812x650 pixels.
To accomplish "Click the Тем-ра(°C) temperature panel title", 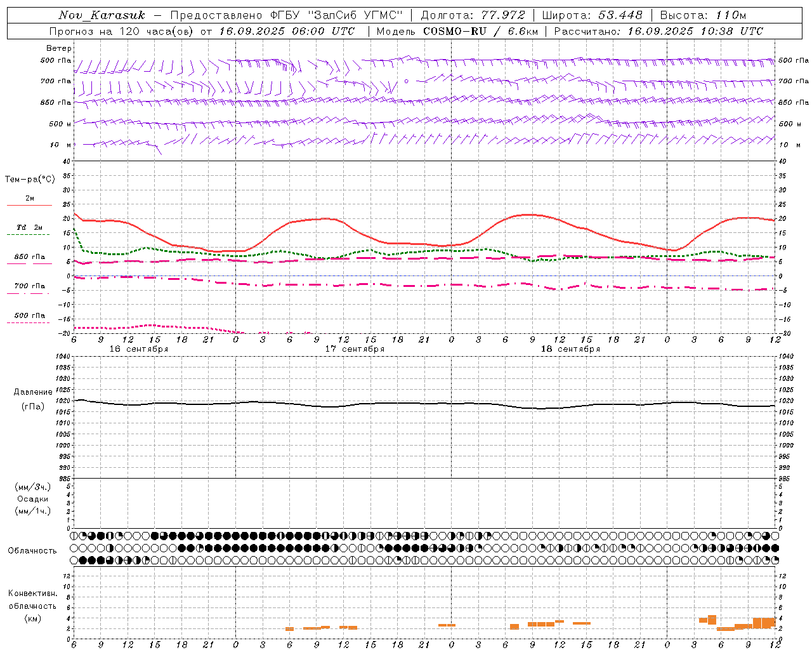I will click(30, 180).
